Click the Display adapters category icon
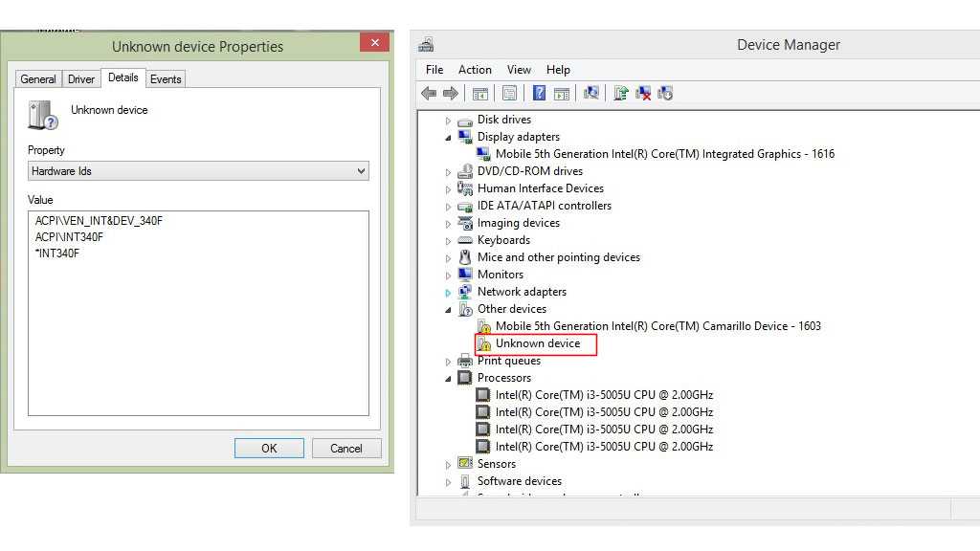This screenshot has height=551, width=980. [464, 137]
